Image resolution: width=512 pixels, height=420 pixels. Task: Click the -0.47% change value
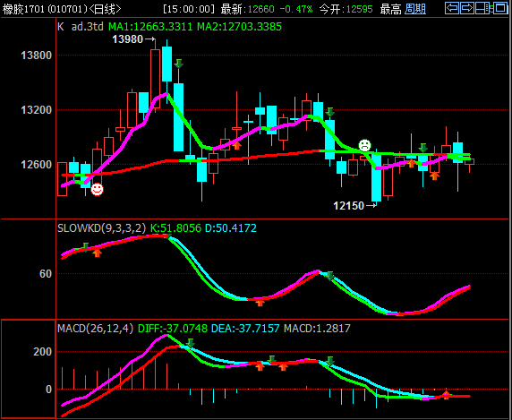click(296, 9)
